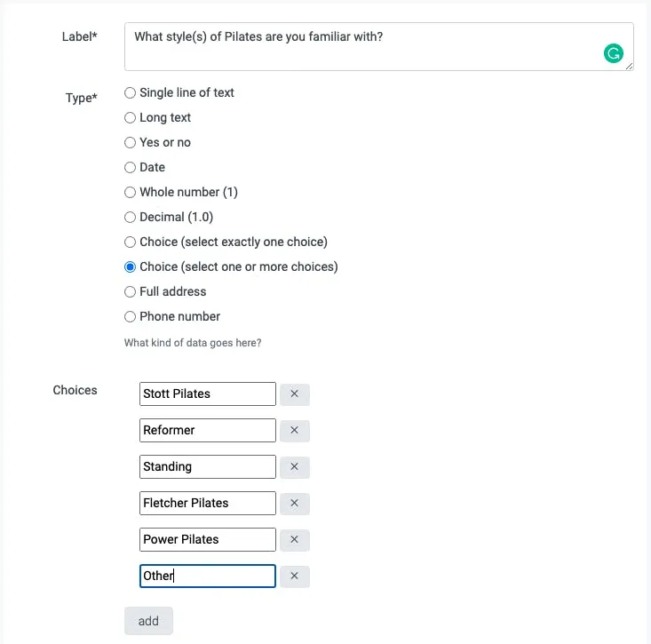Screen dimensions: 651x644
Task: Focus the Label text area
Action: point(378,46)
